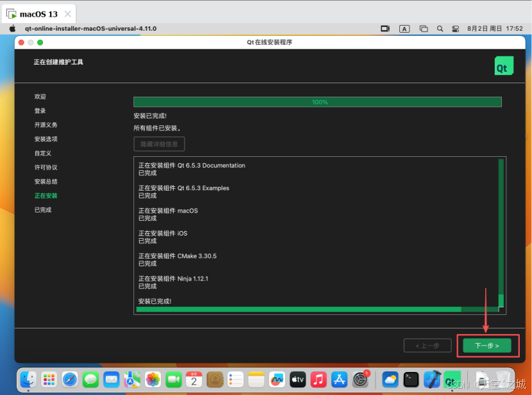Open Launchpad in the dock

[49, 380]
